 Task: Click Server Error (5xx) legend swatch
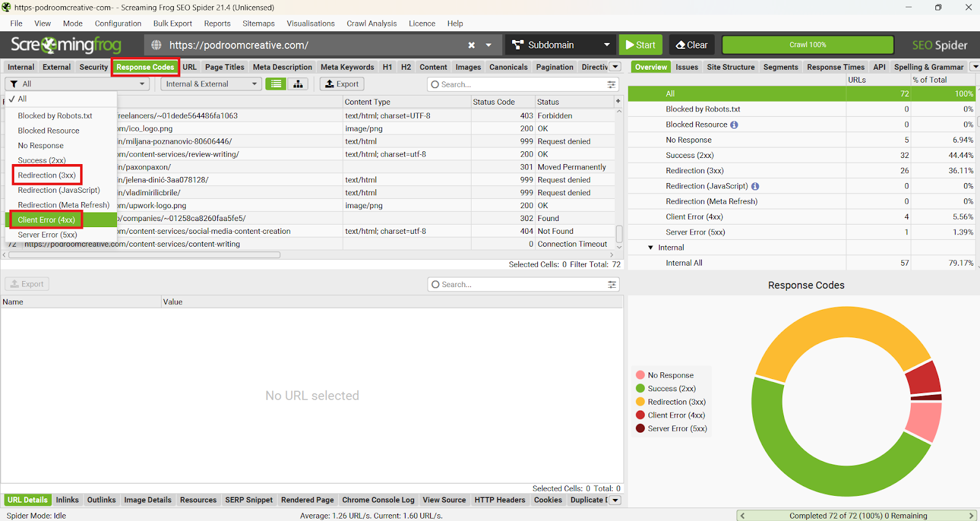[x=641, y=429]
